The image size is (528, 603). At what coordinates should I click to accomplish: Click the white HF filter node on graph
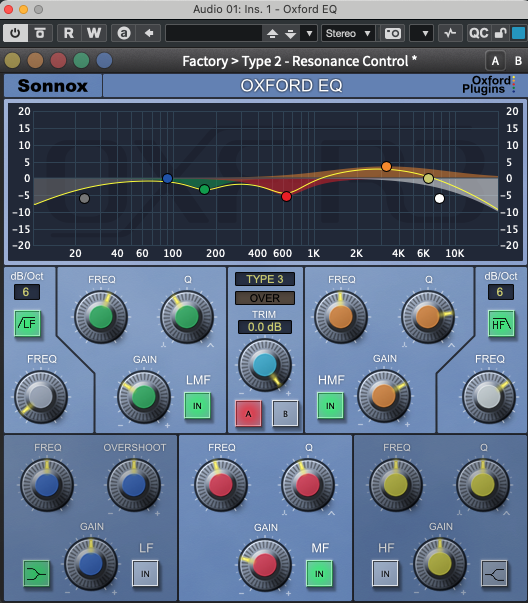point(439,198)
